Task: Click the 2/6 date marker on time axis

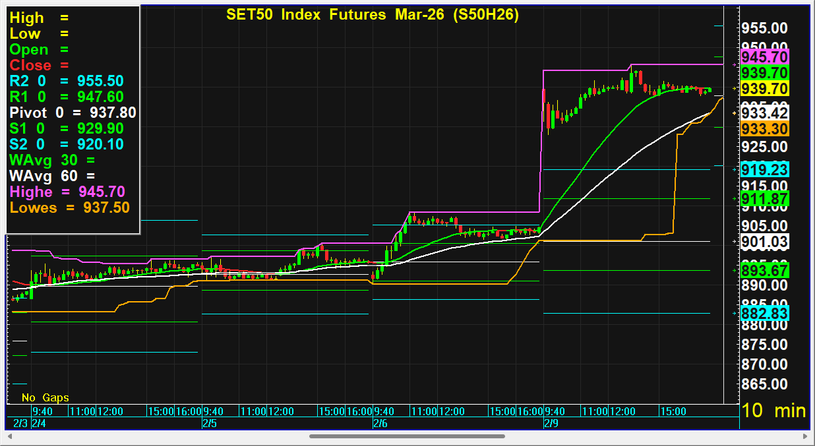Action: pyautogui.click(x=379, y=424)
